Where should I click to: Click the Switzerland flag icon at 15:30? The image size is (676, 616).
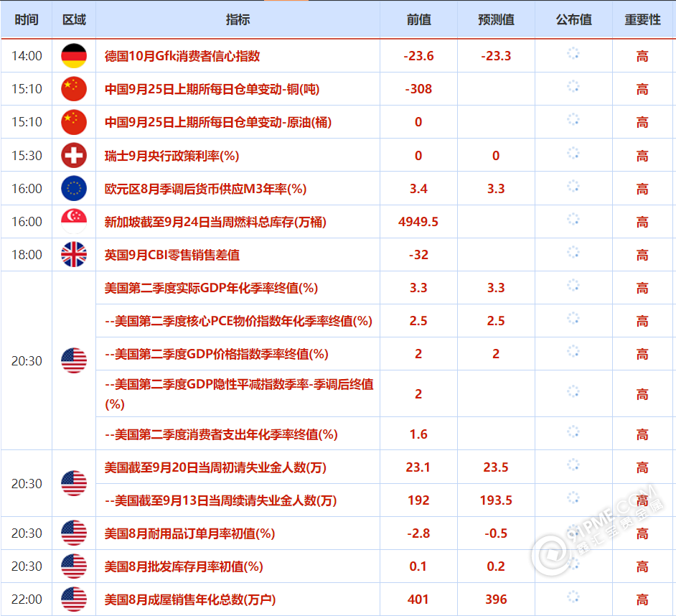[73, 155]
